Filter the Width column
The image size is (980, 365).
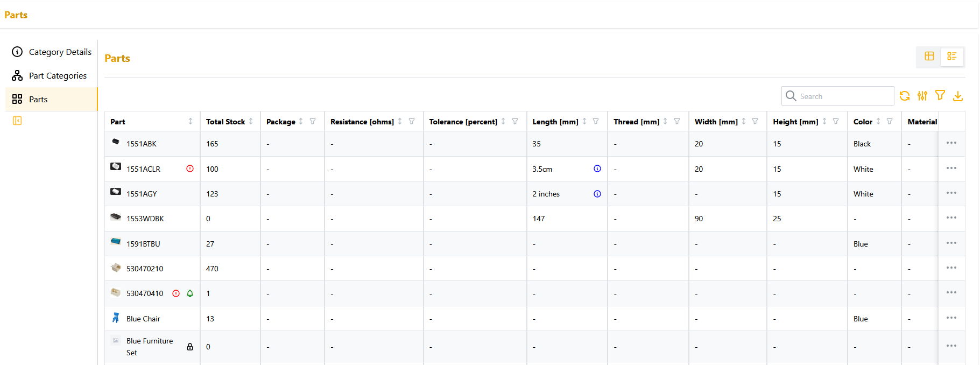[x=755, y=121]
